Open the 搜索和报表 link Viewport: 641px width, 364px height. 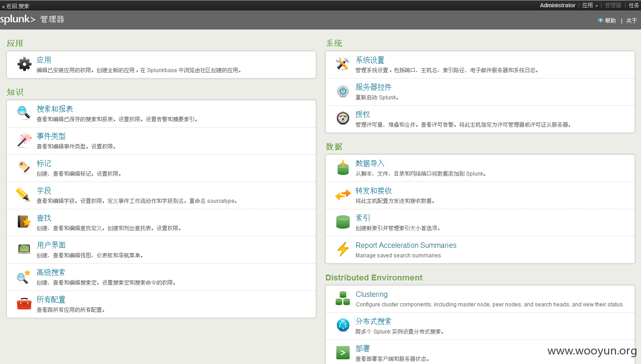[55, 109]
